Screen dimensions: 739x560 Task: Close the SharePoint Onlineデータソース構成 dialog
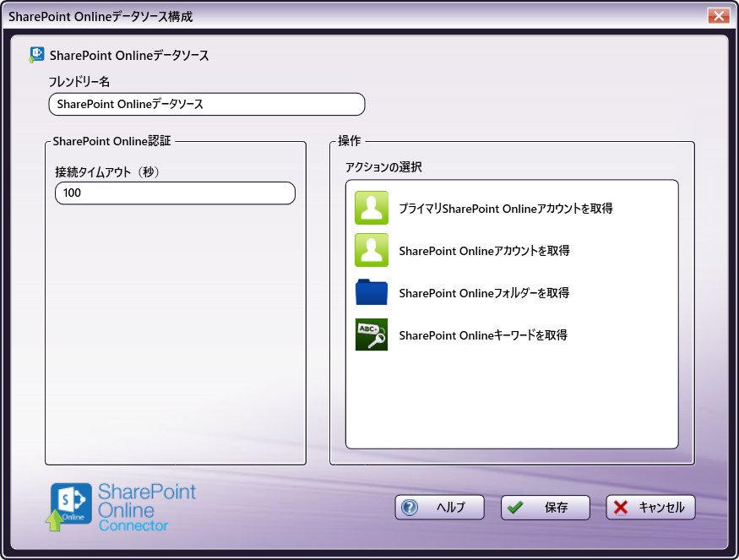pyautogui.click(x=718, y=15)
